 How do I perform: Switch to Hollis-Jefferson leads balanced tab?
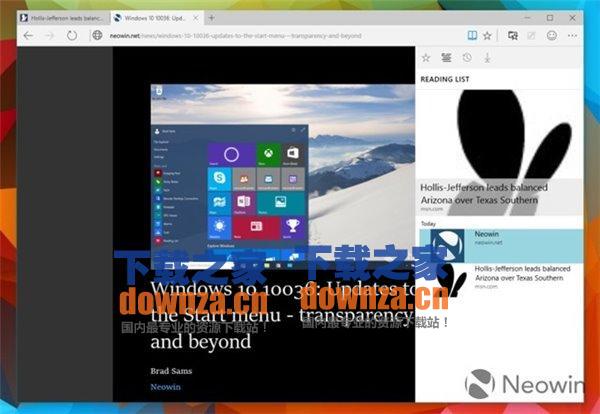pyautogui.click(x=62, y=18)
